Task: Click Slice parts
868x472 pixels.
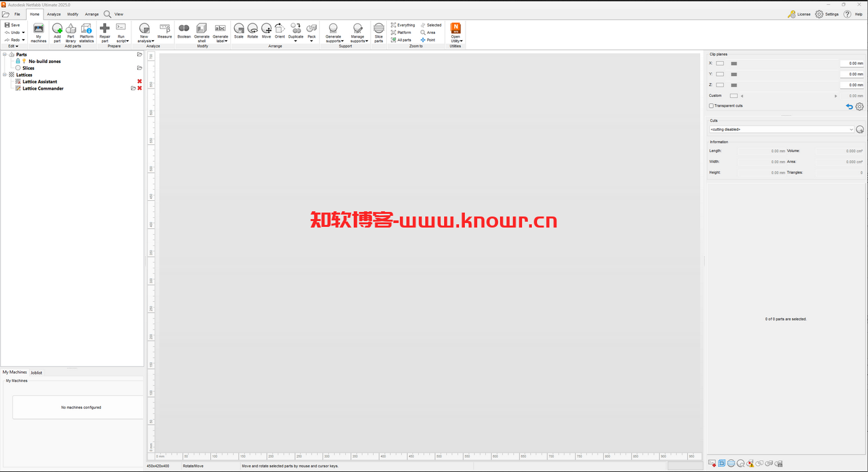Action: pos(378,33)
